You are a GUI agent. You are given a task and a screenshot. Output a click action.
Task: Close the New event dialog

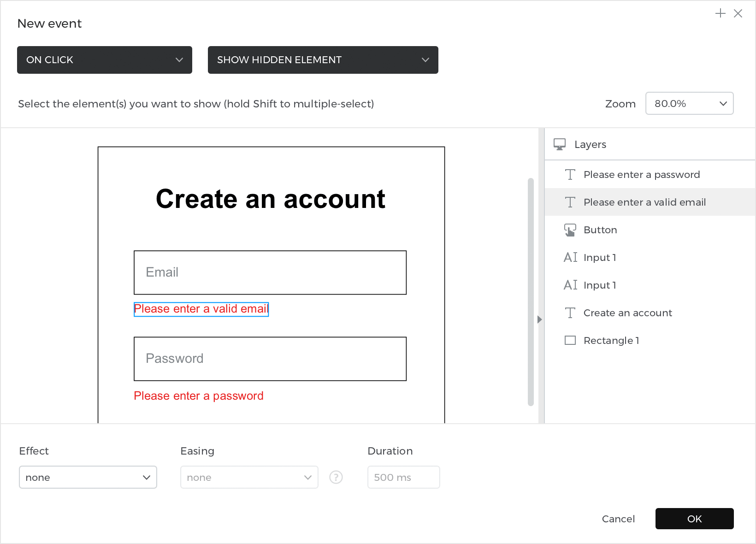pos(738,13)
